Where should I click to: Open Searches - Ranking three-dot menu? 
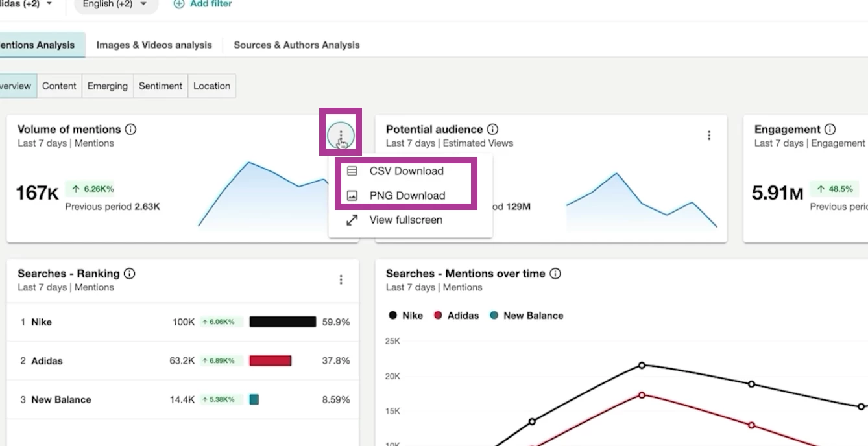(x=341, y=279)
